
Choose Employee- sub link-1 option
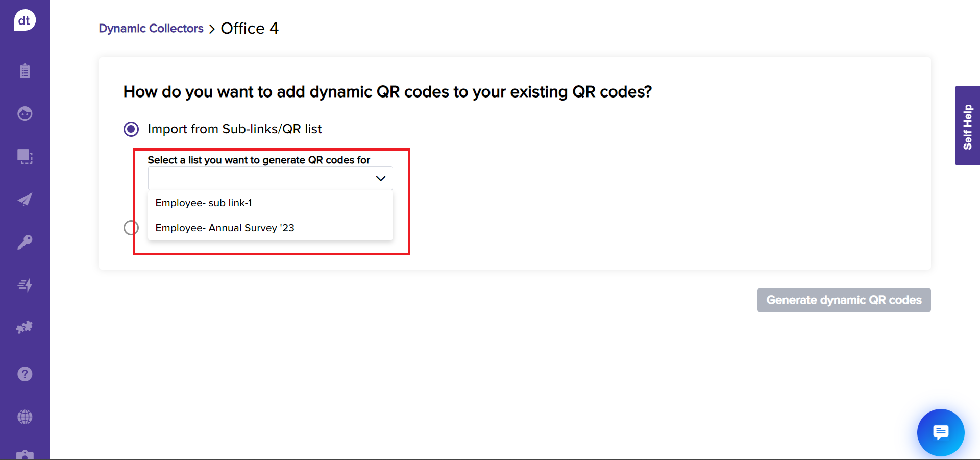(204, 203)
